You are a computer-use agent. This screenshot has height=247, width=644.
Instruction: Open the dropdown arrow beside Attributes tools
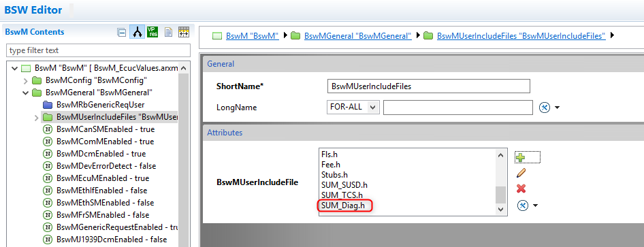[x=535, y=205]
